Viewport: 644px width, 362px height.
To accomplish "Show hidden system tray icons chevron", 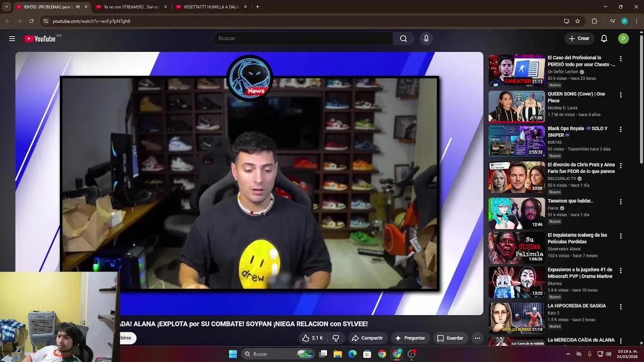I will [568, 354].
